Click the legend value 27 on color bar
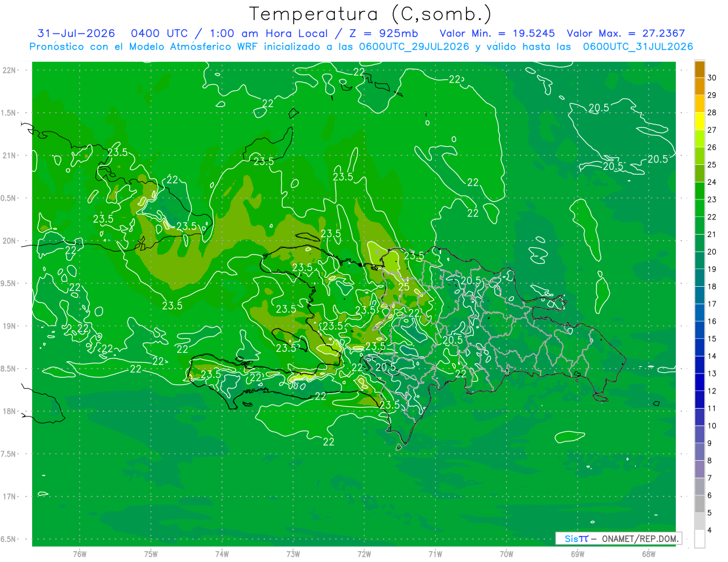728x562 pixels. 712,130
